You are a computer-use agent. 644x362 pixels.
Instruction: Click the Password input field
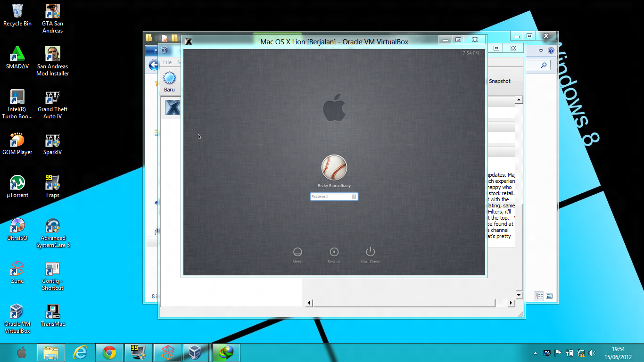click(x=334, y=197)
